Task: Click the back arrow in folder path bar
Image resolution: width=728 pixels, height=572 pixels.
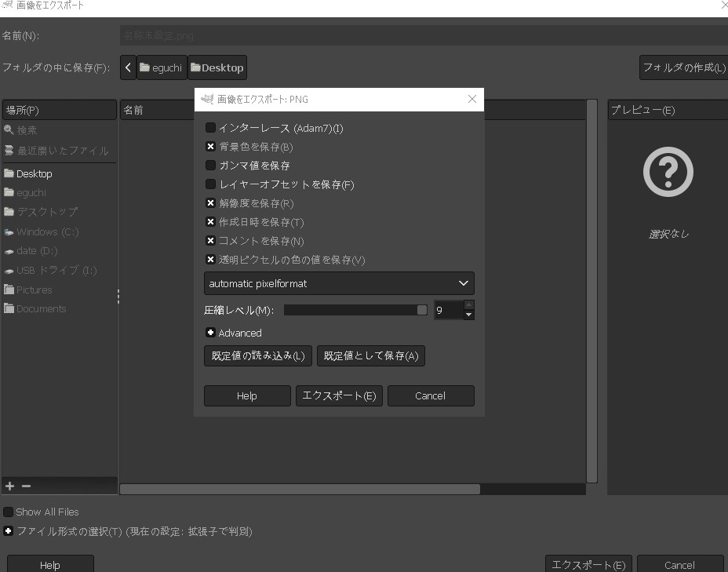Action: (129, 67)
